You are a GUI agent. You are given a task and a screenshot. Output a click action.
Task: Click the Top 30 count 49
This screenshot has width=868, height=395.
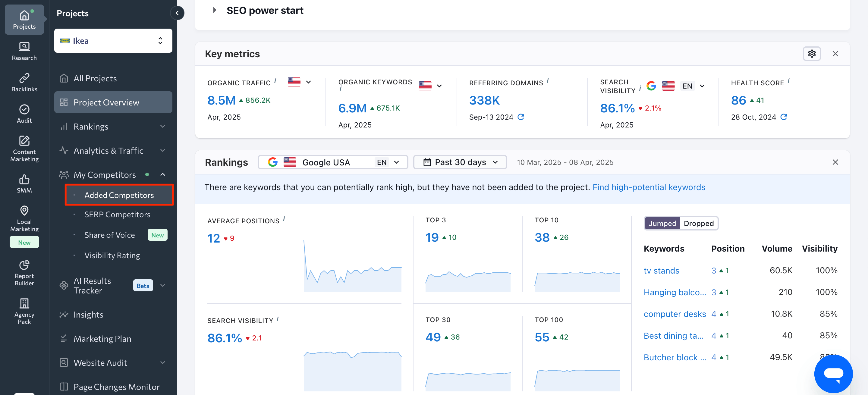click(x=433, y=337)
